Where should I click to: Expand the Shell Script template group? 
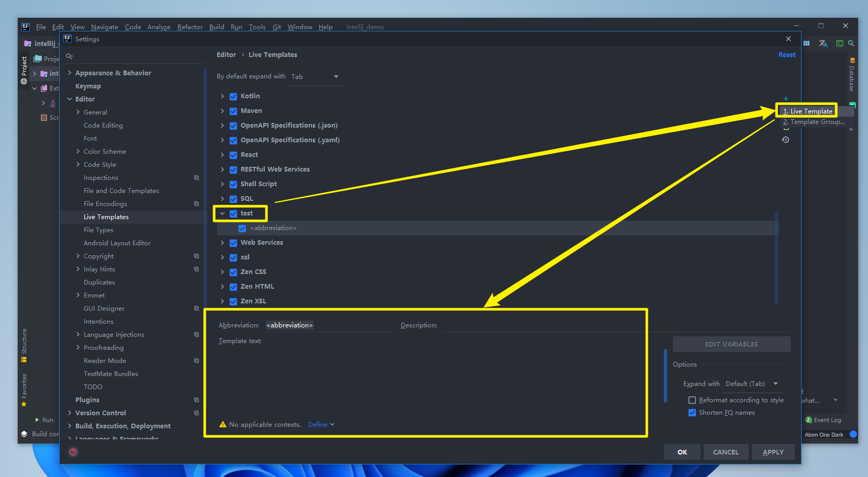(222, 184)
